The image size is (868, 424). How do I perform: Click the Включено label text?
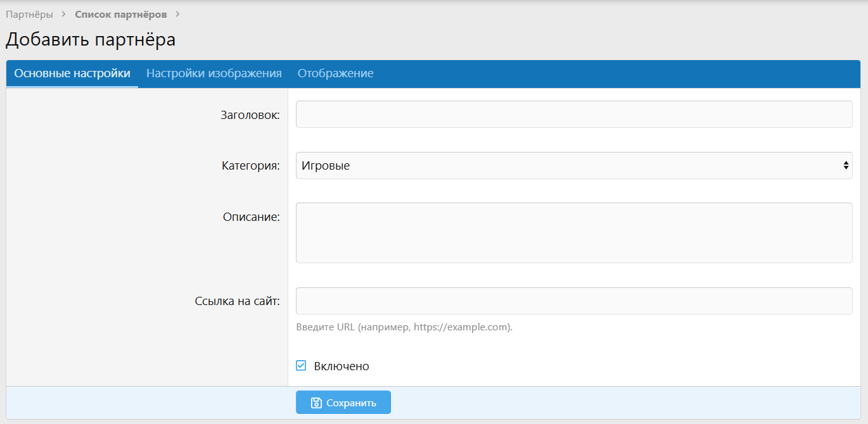(x=341, y=366)
